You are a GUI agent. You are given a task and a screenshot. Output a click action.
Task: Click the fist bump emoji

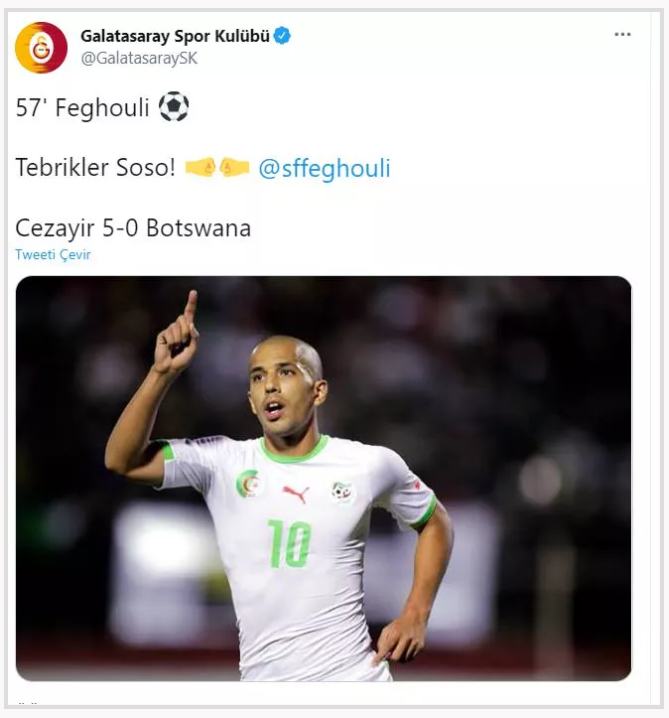click(x=217, y=168)
